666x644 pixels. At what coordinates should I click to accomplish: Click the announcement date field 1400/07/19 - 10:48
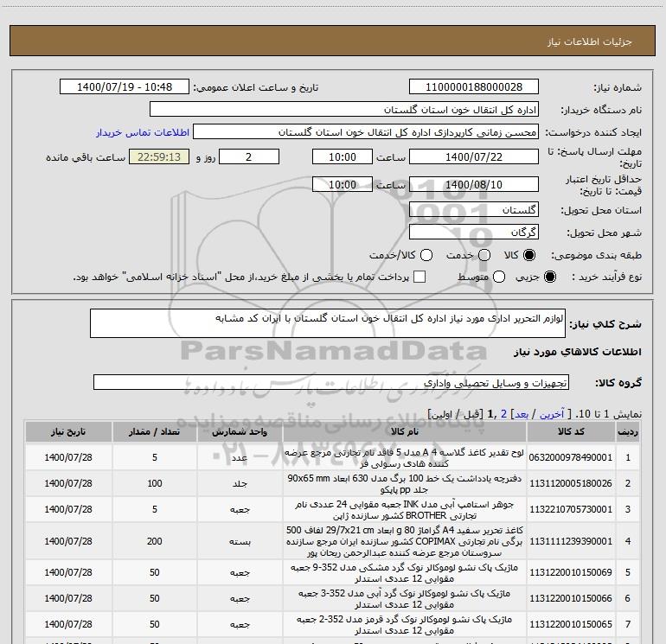click(x=125, y=87)
